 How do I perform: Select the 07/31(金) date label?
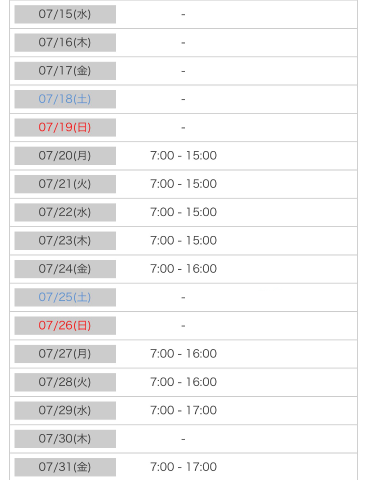(65, 467)
